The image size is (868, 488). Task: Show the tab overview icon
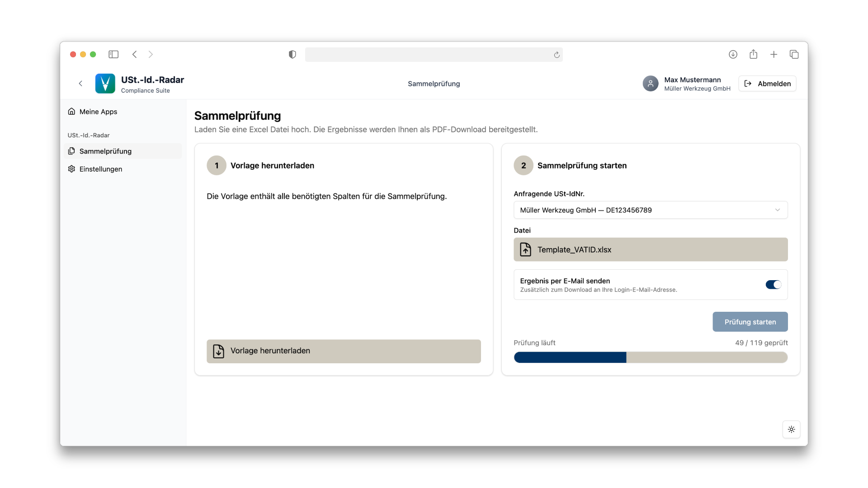click(x=794, y=54)
